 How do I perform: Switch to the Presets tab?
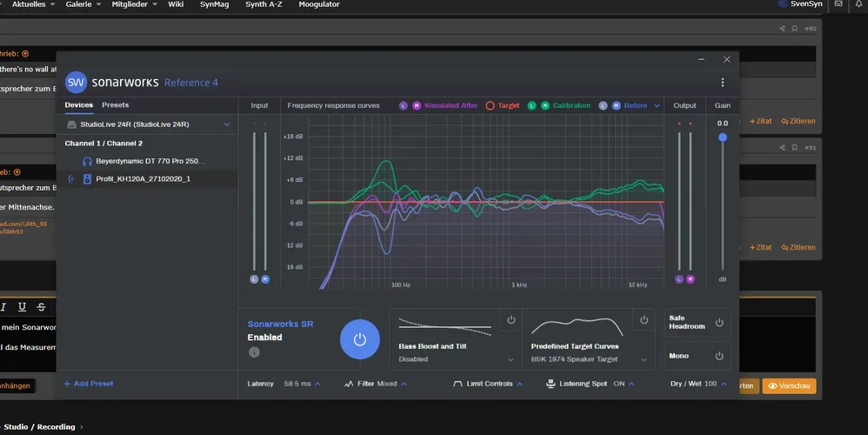[115, 105]
